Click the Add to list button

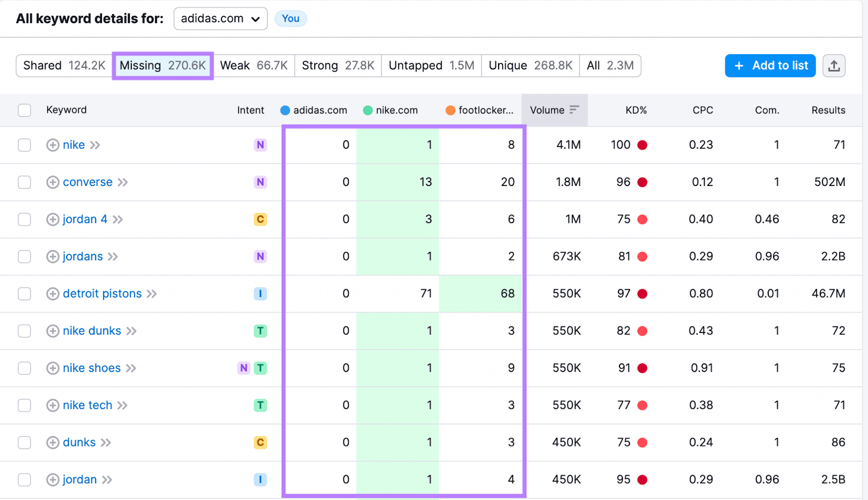pyautogui.click(x=770, y=66)
